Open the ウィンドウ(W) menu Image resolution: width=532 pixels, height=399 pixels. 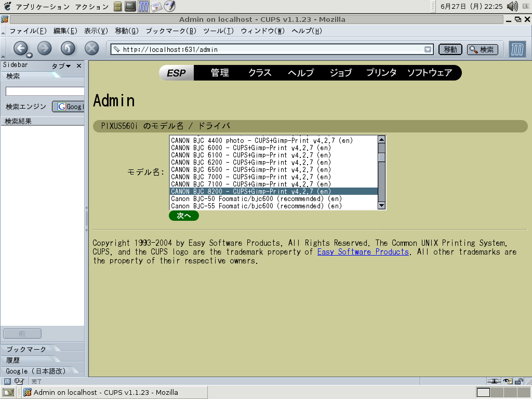[x=262, y=31]
